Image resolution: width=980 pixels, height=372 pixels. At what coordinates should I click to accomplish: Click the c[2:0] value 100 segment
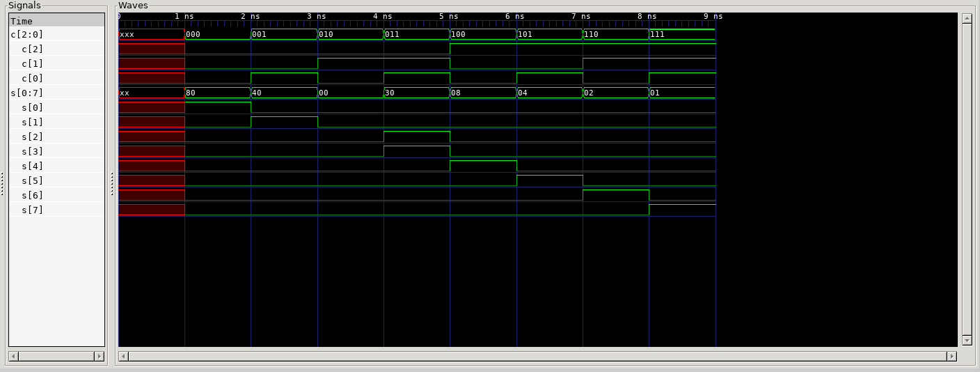(483, 34)
